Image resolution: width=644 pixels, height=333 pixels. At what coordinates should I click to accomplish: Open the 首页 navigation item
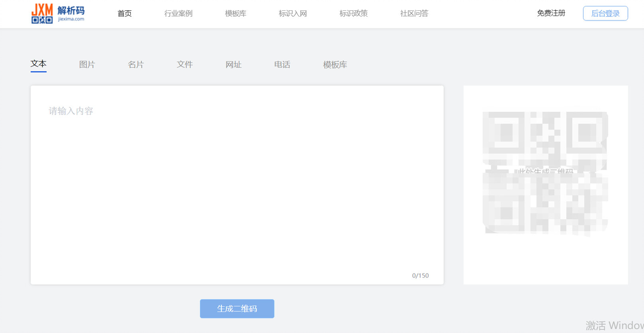click(x=124, y=13)
